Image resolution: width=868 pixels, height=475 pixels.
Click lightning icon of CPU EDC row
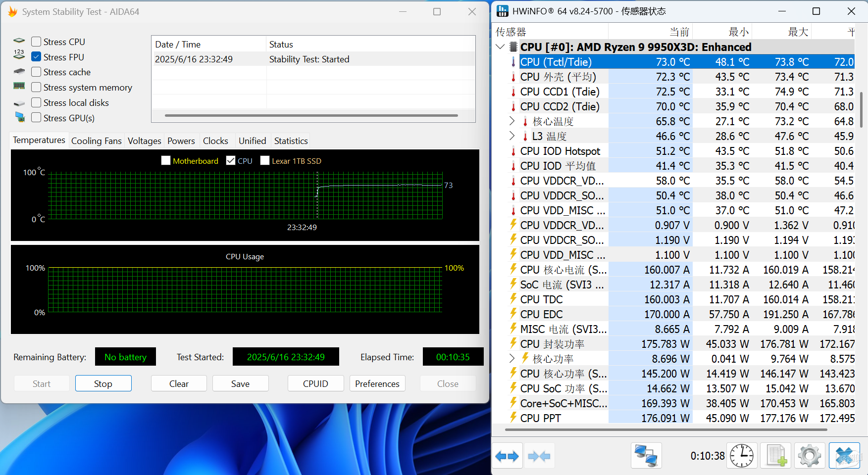pos(513,314)
